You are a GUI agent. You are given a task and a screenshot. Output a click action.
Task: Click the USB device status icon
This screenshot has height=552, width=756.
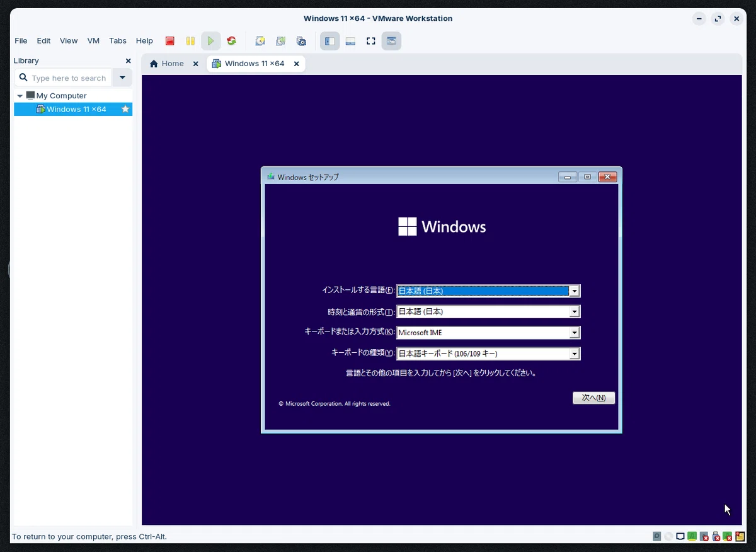tap(716, 536)
